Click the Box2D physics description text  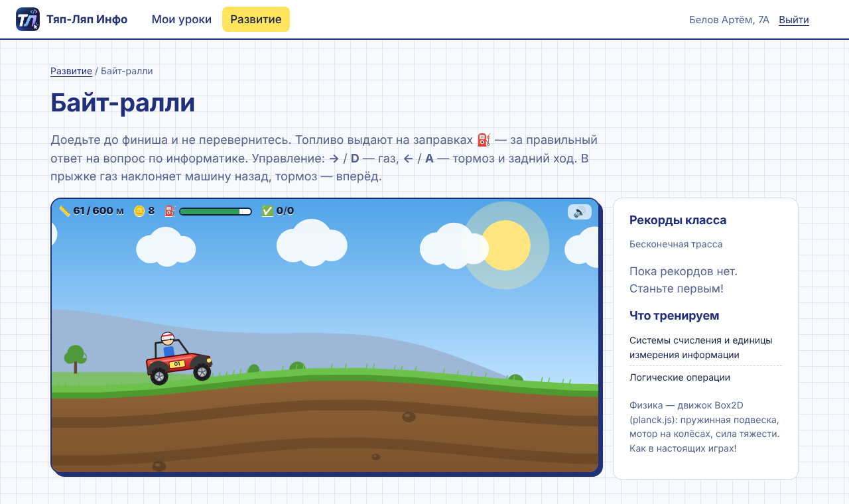coord(704,426)
